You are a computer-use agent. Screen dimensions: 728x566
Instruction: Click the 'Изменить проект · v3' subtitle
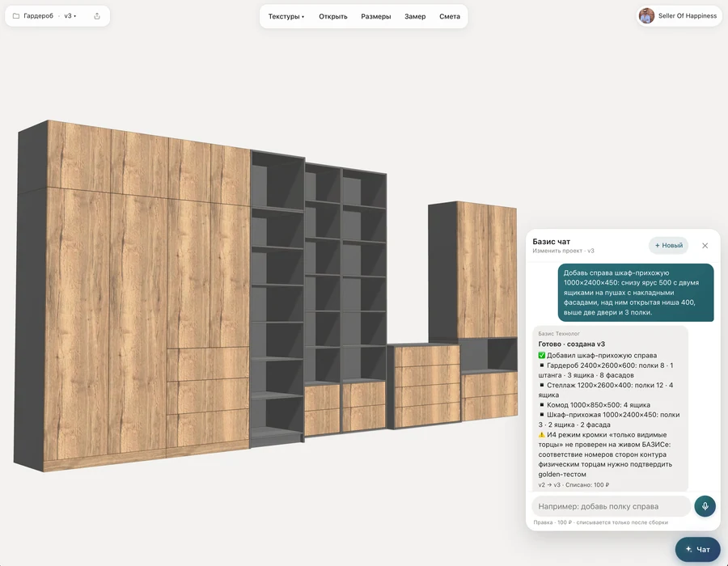coord(563,251)
